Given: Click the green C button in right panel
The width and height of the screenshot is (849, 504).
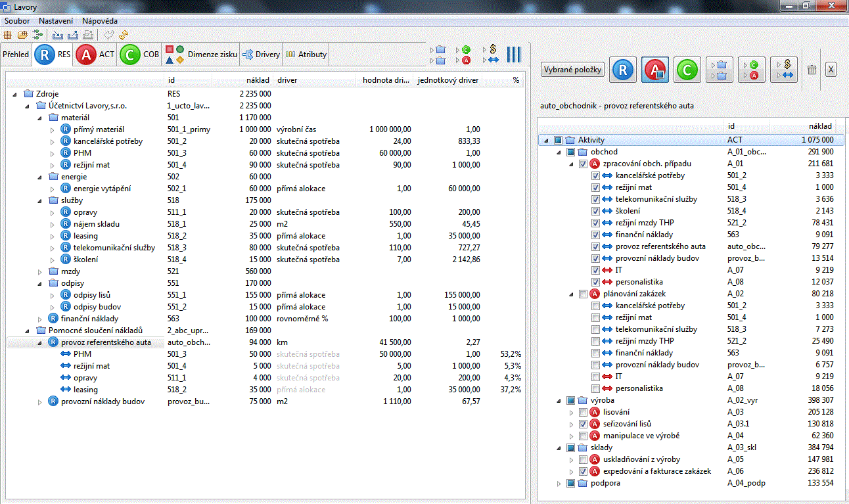Looking at the screenshot, I should tap(687, 70).
